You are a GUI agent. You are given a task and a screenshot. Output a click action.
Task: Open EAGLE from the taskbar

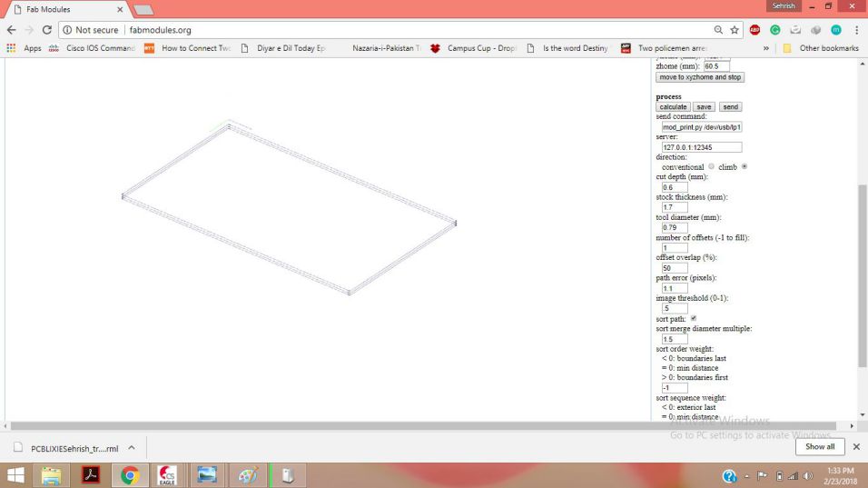click(167, 475)
